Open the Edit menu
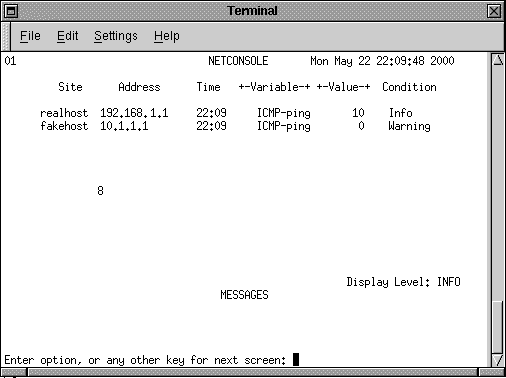This screenshot has width=506, height=378. (x=67, y=36)
